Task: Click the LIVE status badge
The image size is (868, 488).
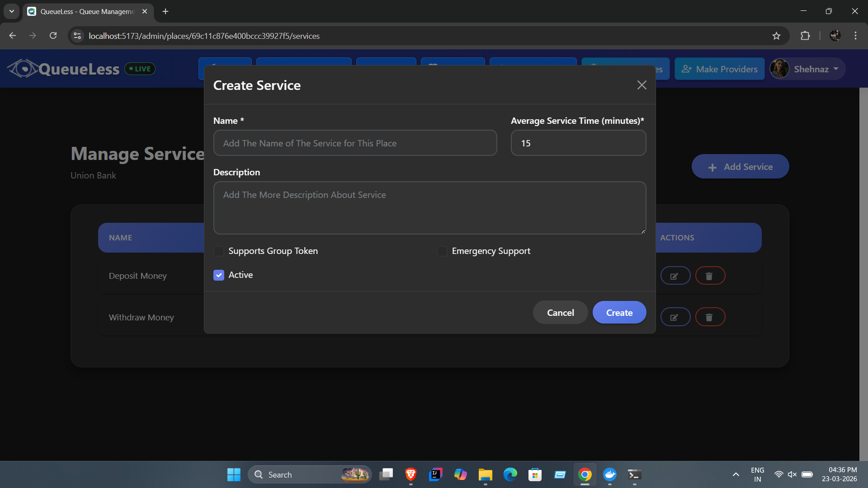Action: coord(140,69)
